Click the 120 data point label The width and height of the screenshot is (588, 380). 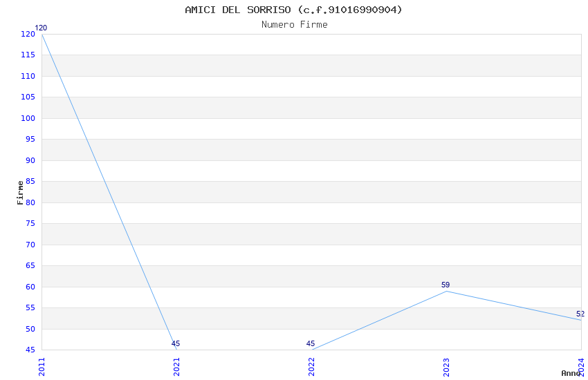41,28
